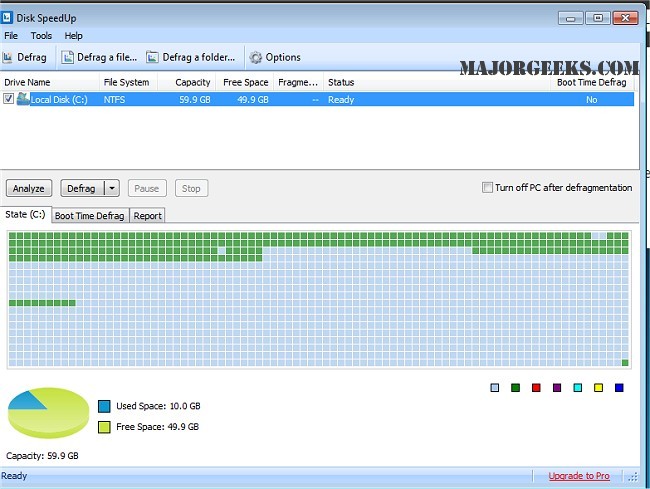The image size is (650, 489).
Task: Enable Turn off PC after defragmentation
Action: (487, 187)
